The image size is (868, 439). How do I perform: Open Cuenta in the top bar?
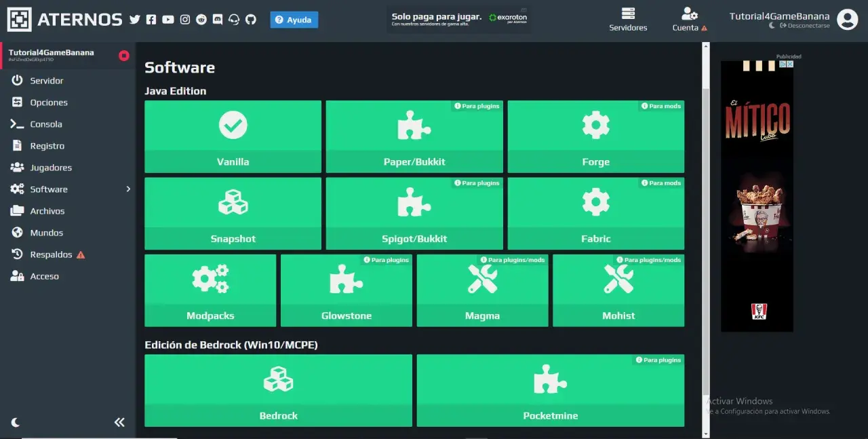pos(690,20)
